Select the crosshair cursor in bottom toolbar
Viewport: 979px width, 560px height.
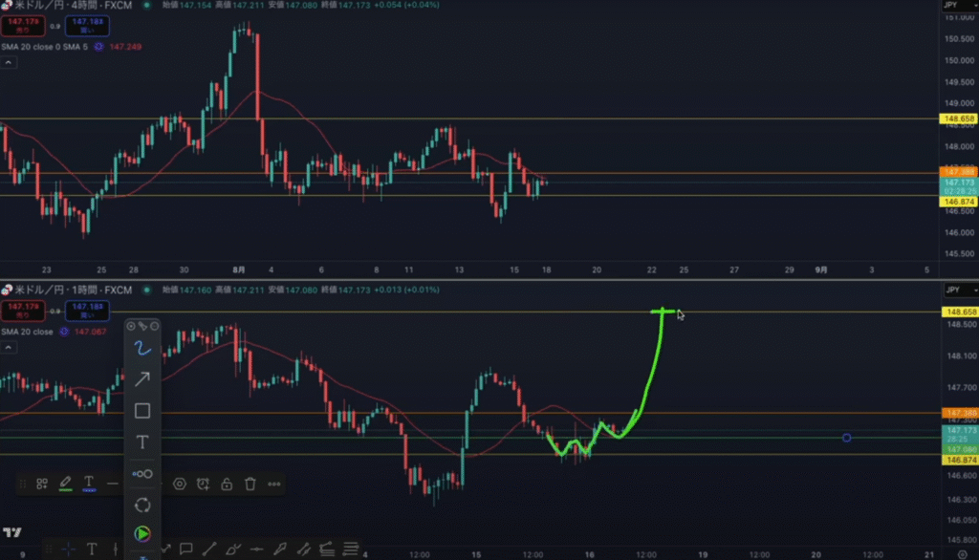pyautogui.click(x=69, y=549)
